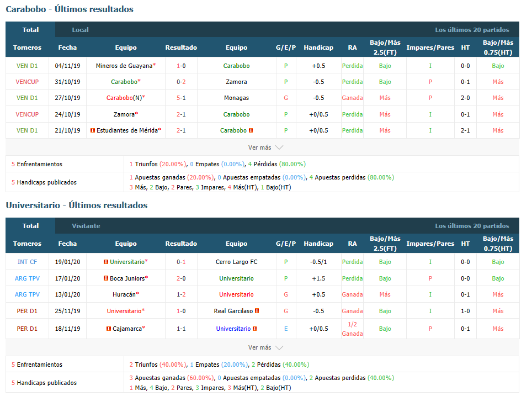Click result 1-0 for Mineros vs Carabobo

point(181,66)
